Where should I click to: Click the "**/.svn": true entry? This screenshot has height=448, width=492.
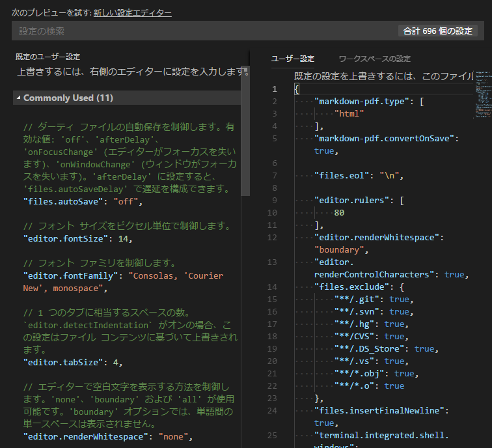(x=374, y=311)
